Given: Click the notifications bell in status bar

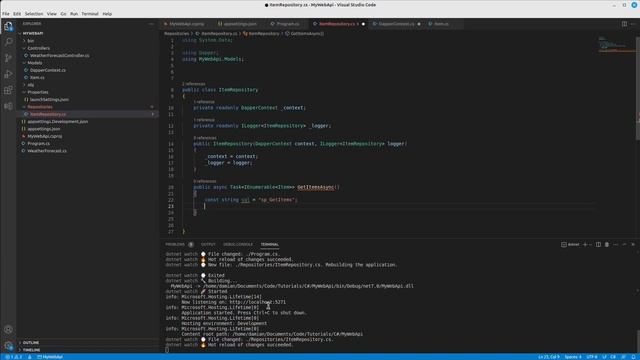Looking at the screenshot, I should click(x=633, y=357).
